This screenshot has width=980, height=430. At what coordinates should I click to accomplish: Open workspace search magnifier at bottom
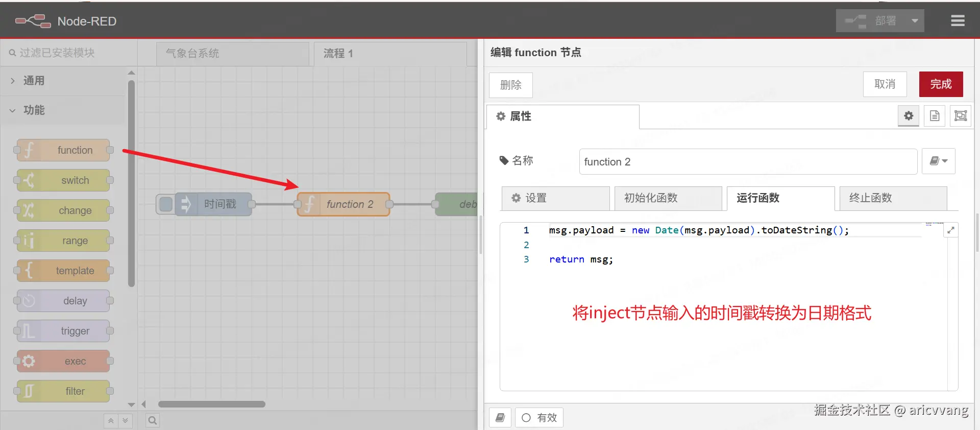pyautogui.click(x=152, y=421)
